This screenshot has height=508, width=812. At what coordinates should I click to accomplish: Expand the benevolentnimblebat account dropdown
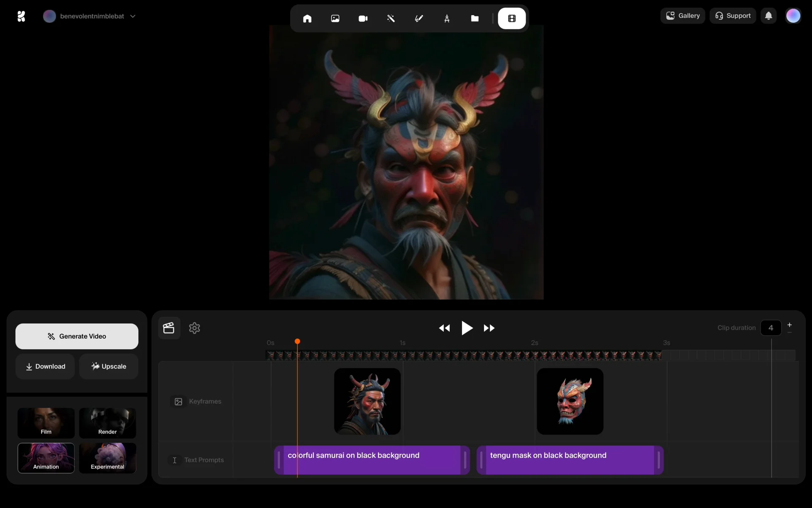tap(133, 16)
